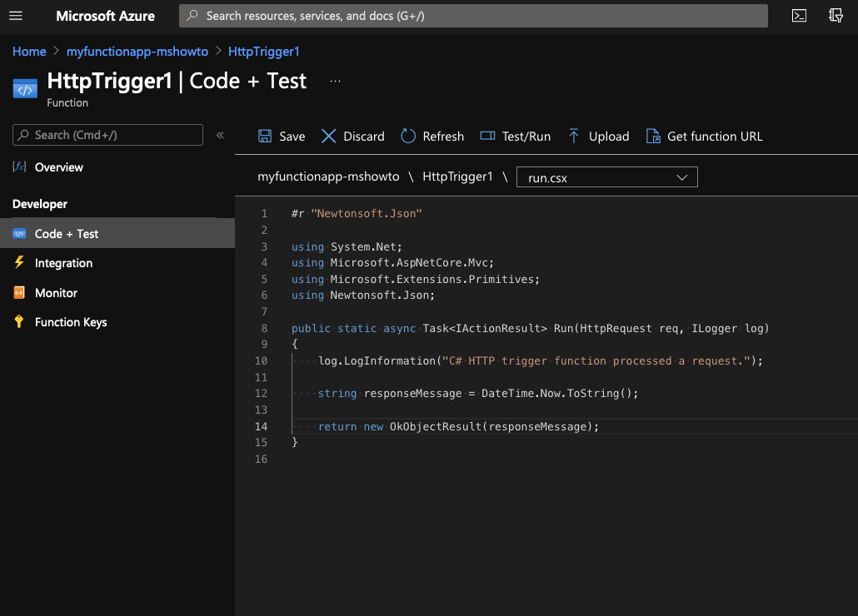Click the Upload arrow icon

click(x=573, y=136)
